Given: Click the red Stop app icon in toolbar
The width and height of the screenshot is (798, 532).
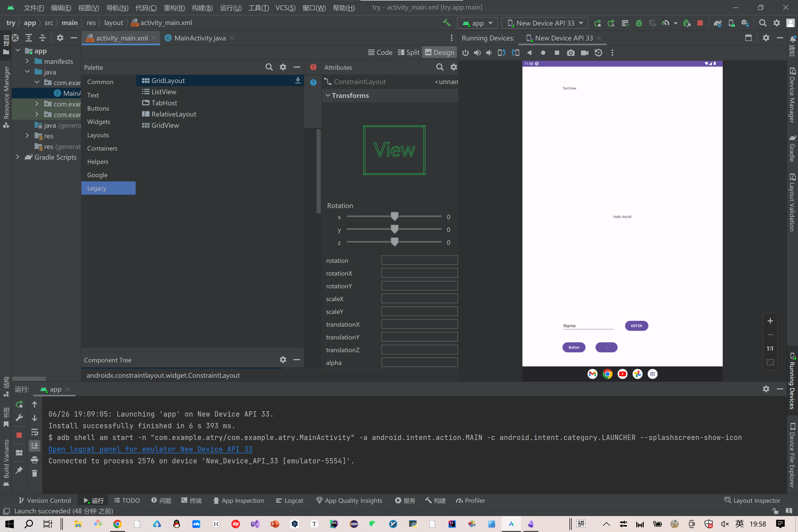Looking at the screenshot, I should [700, 23].
